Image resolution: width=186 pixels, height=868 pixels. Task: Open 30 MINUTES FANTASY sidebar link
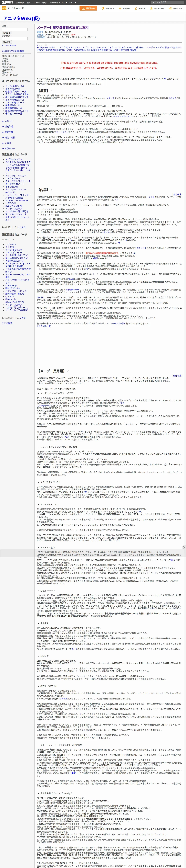(x=17, y=201)
